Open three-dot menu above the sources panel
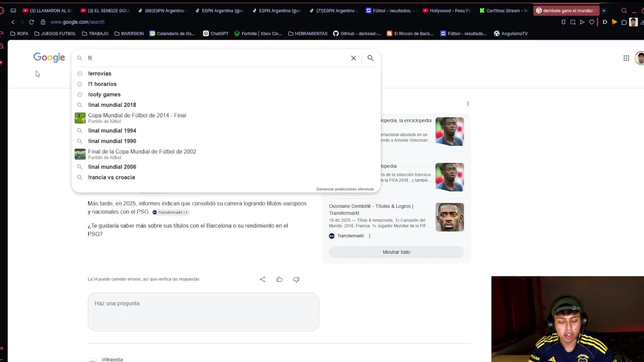 click(468, 104)
